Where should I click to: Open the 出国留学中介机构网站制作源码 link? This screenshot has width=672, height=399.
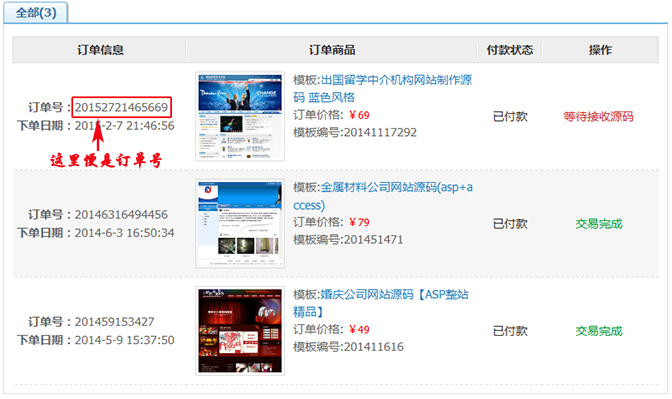(382, 89)
